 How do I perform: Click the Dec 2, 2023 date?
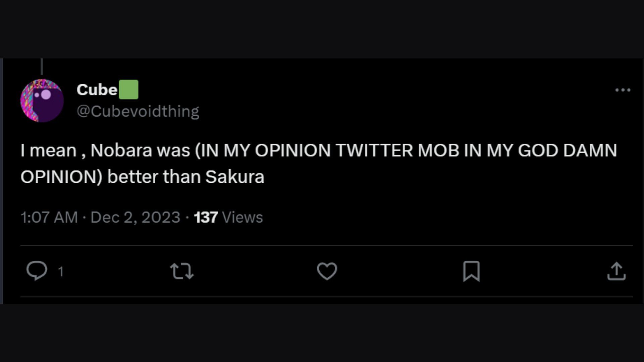coord(135,217)
